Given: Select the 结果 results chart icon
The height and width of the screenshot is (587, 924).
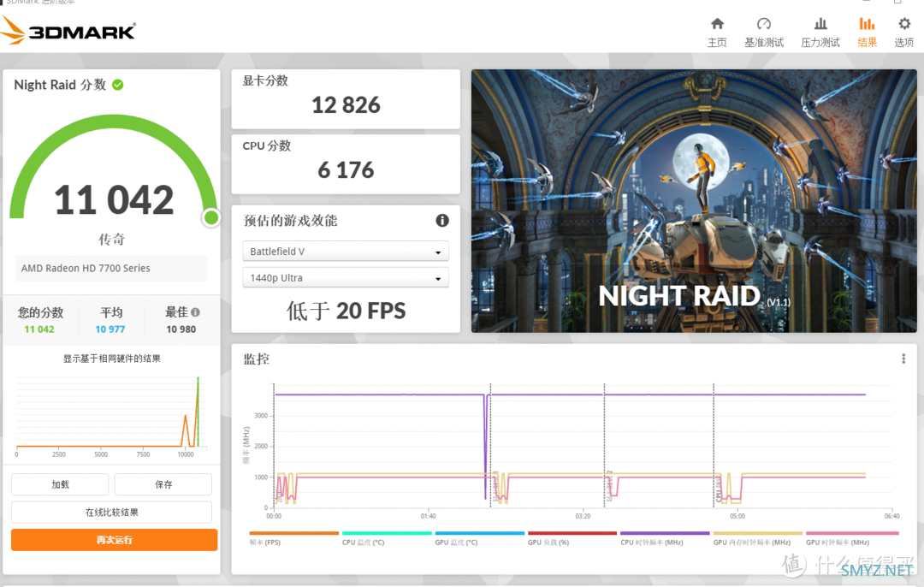Looking at the screenshot, I should [867, 24].
